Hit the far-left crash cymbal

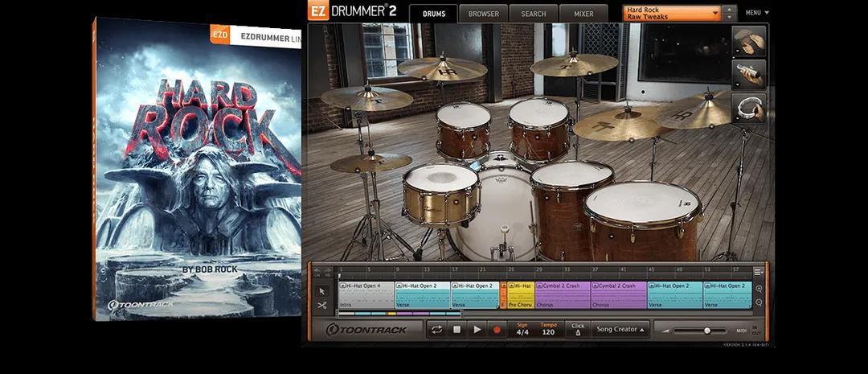click(x=367, y=97)
